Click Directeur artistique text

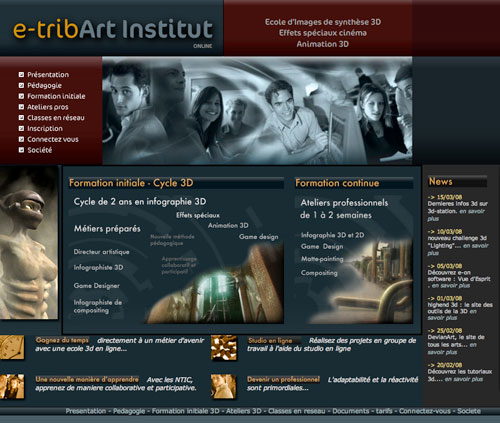coord(101,252)
